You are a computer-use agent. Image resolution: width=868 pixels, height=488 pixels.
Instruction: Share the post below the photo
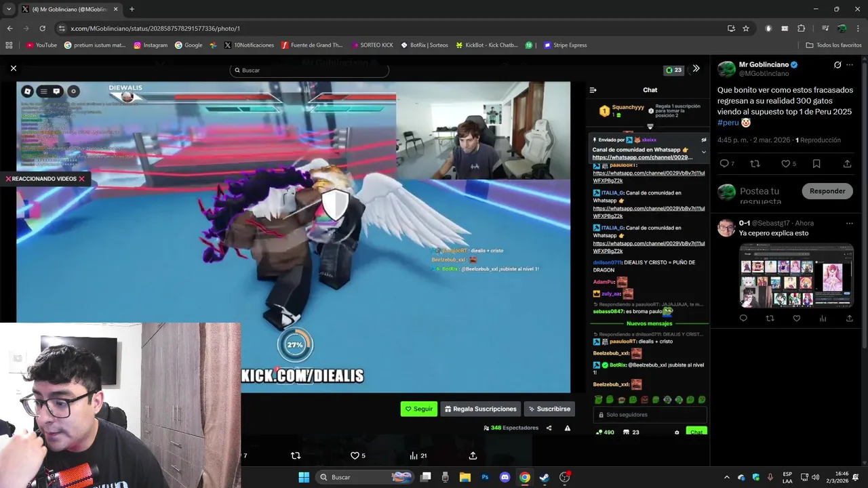coord(473,455)
